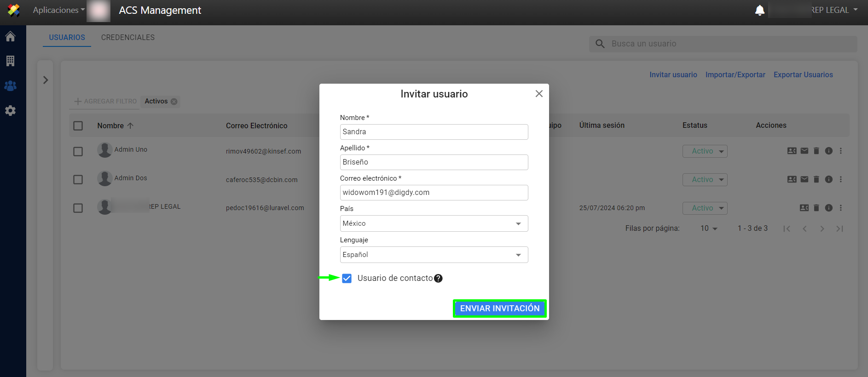Click the mail icon for Admin Dos
Viewport: 868px width, 377px height.
[804, 179]
